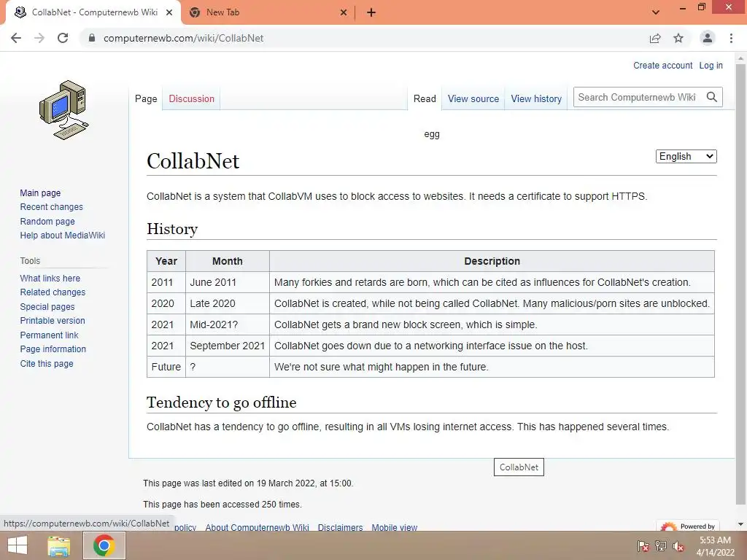The height and width of the screenshot is (560, 747).
Task: Copy the Permanent link
Action: (x=49, y=335)
